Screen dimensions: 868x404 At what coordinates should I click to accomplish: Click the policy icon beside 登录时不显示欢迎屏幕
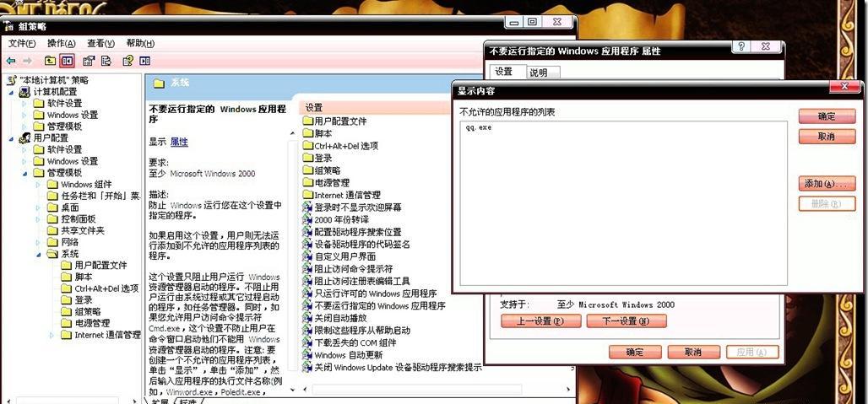pyautogui.click(x=308, y=207)
